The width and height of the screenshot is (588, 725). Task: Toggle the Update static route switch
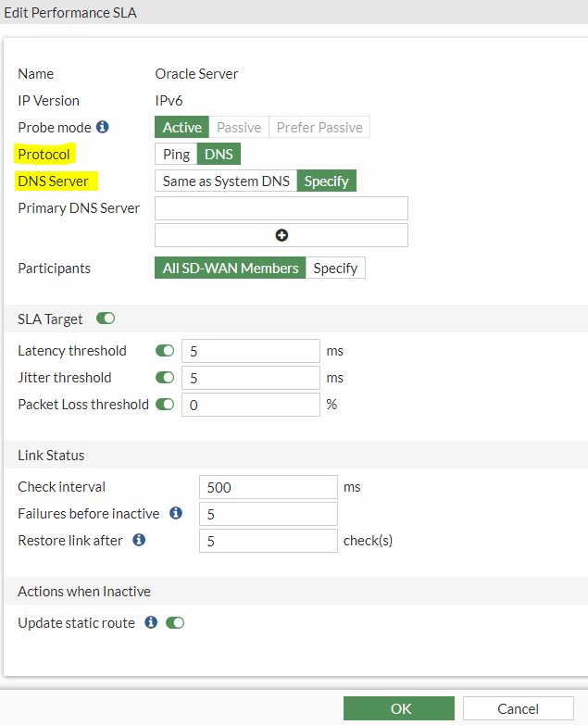[x=175, y=623]
